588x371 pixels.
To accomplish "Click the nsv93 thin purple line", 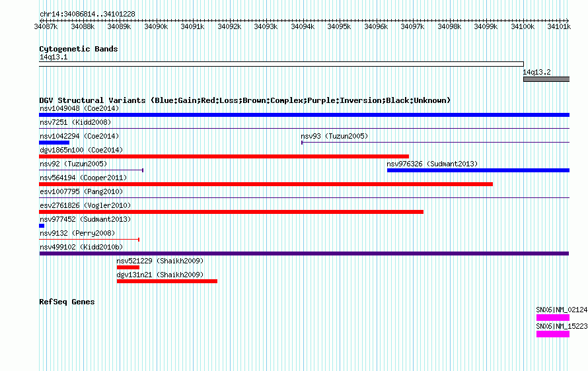I will coord(435,143).
